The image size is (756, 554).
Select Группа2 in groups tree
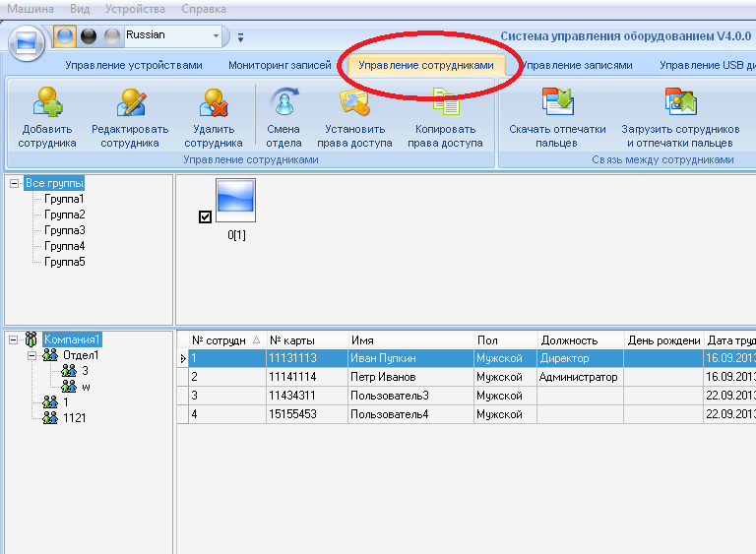tap(65, 215)
